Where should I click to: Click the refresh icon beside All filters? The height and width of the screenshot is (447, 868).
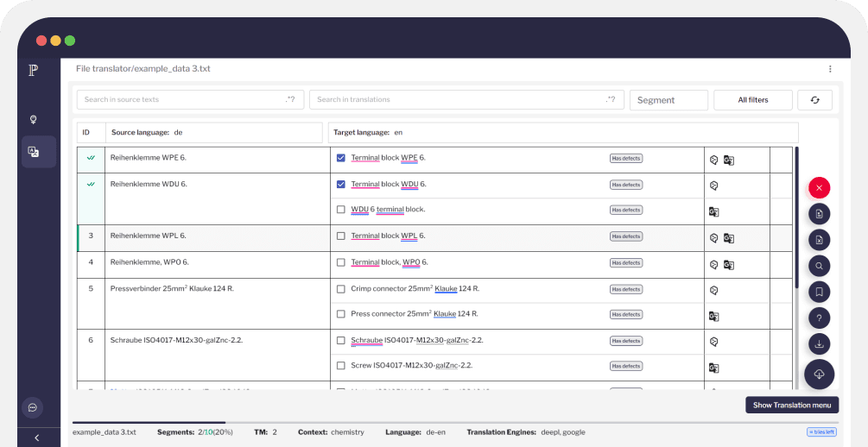pos(814,100)
